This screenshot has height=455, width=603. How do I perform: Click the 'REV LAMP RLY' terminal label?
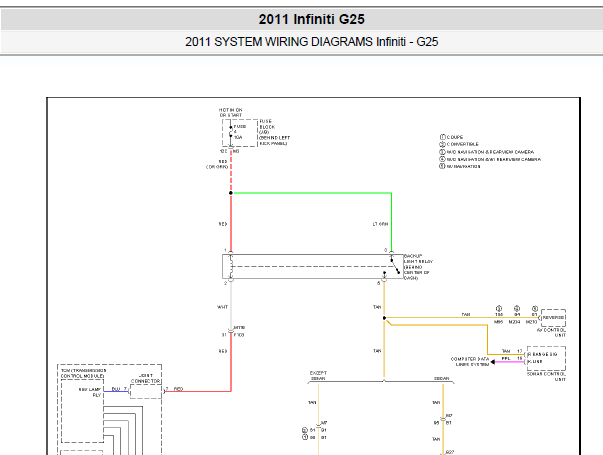coord(90,392)
